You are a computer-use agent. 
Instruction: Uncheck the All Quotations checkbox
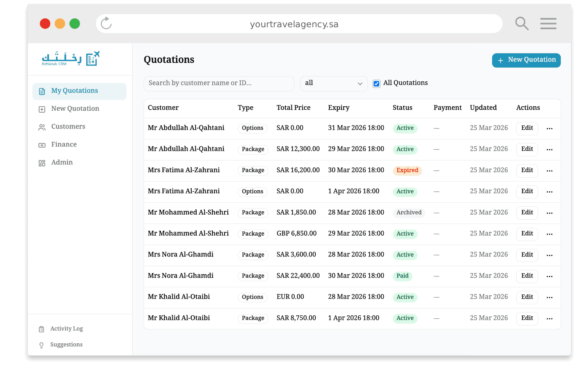pyautogui.click(x=376, y=84)
